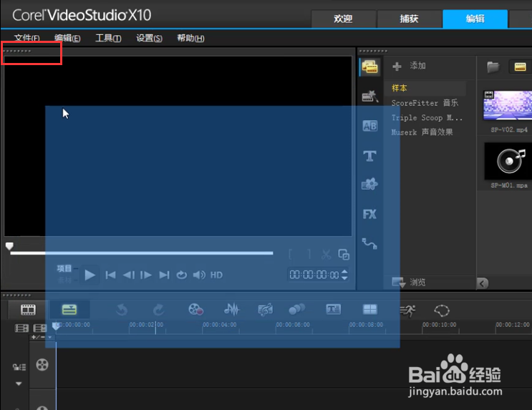Select ScoreFitter 音乐 folder
532x410 pixels.
pyautogui.click(x=425, y=103)
